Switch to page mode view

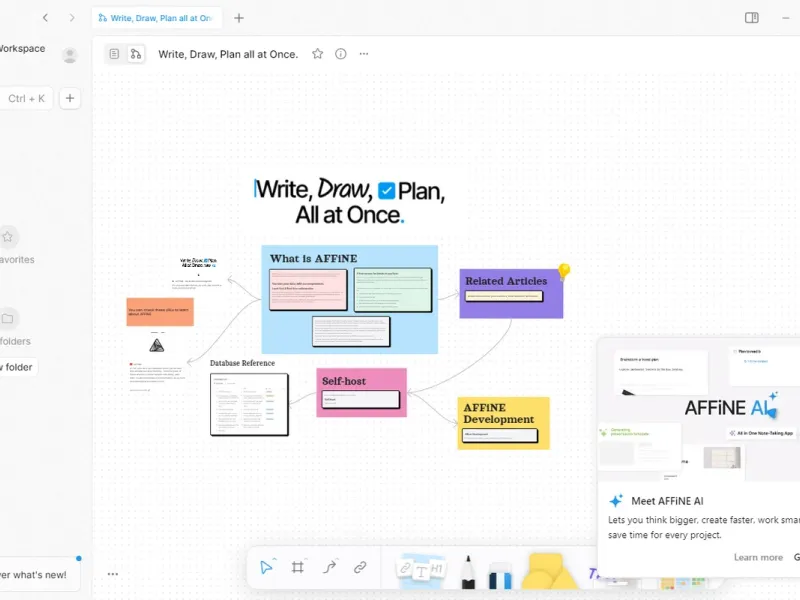pos(114,54)
